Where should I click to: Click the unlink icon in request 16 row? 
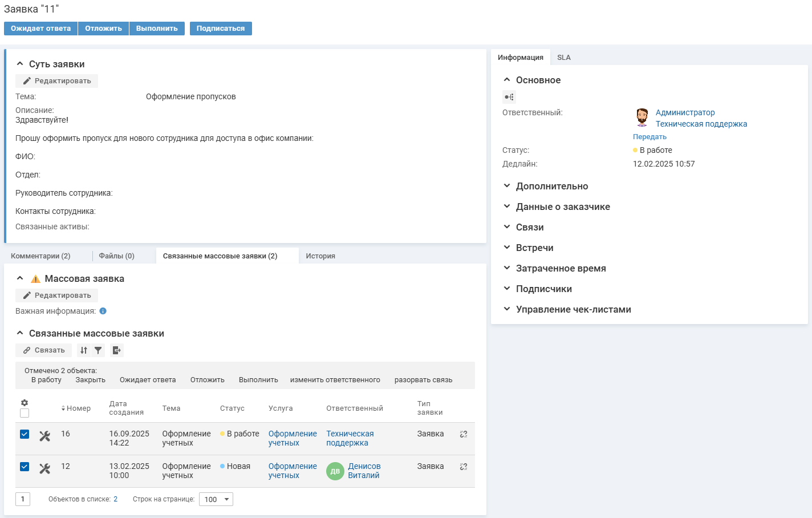(x=464, y=434)
